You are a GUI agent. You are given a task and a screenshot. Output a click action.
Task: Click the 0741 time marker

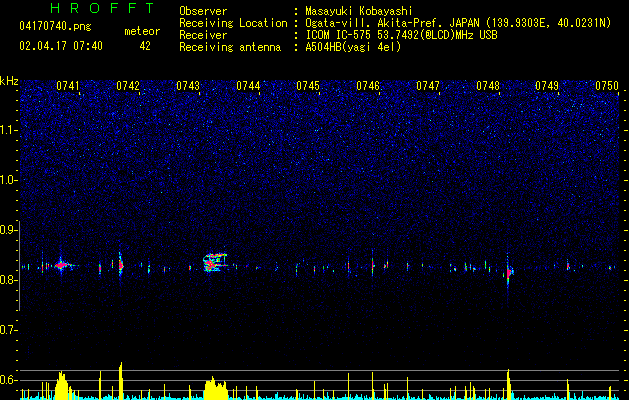tap(68, 86)
